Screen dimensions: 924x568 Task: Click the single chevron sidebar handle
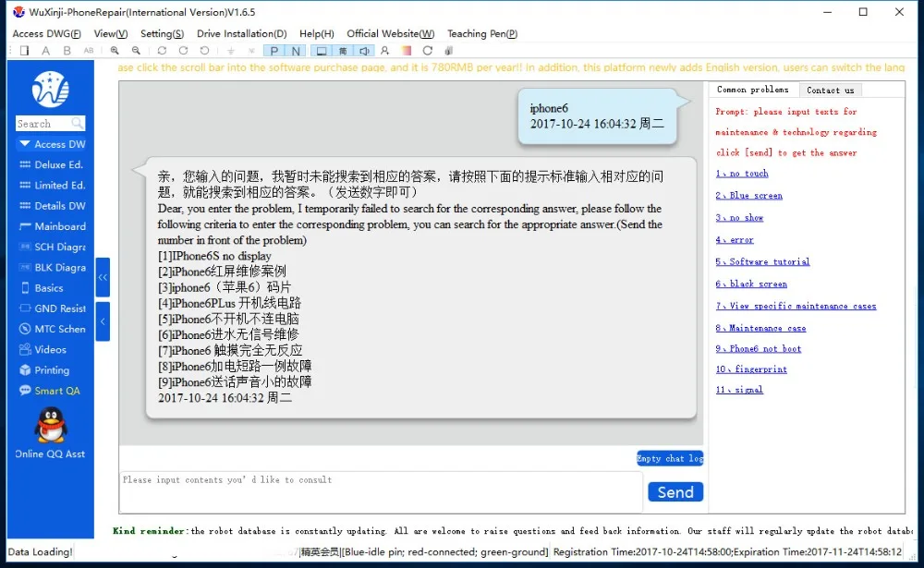(x=103, y=321)
